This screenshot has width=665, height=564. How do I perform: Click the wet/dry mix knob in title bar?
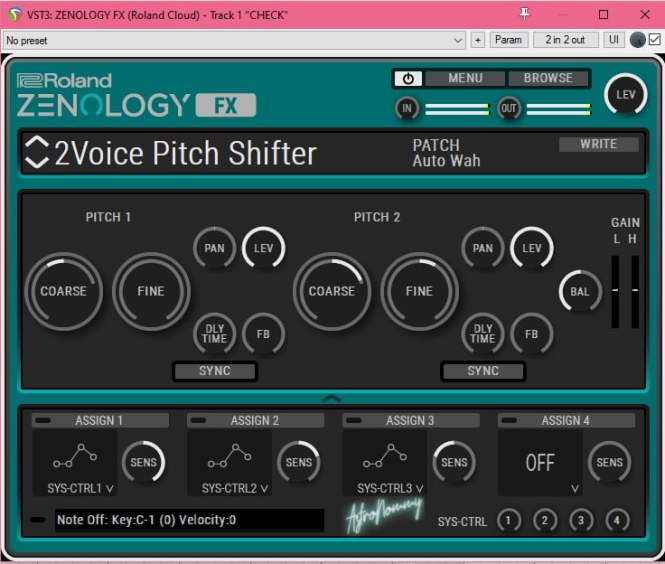pyautogui.click(x=637, y=40)
